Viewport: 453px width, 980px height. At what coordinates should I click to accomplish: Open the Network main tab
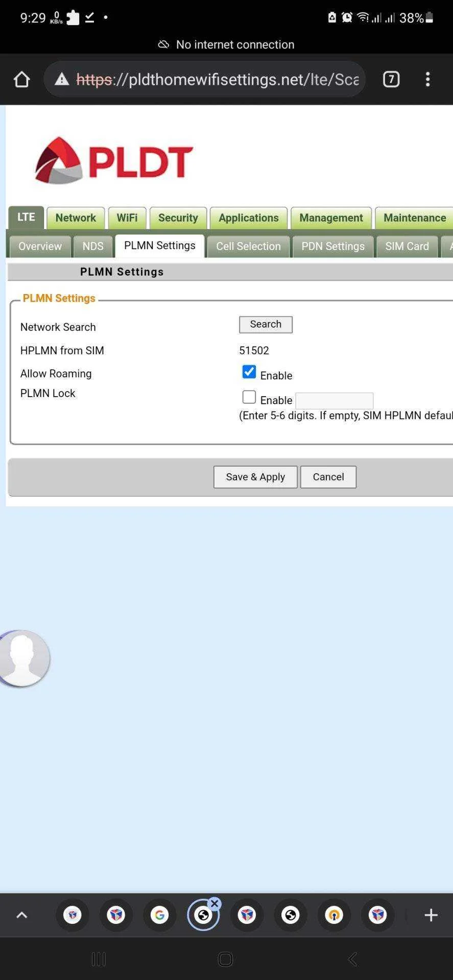(x=76, y=218)
